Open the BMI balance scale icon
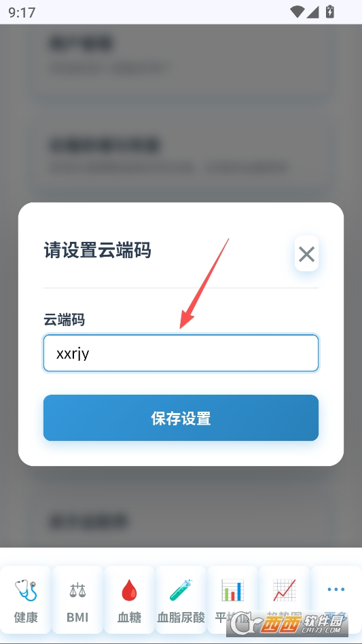The width and height of the screenshot is (362, 644). (x=77, y=590)
